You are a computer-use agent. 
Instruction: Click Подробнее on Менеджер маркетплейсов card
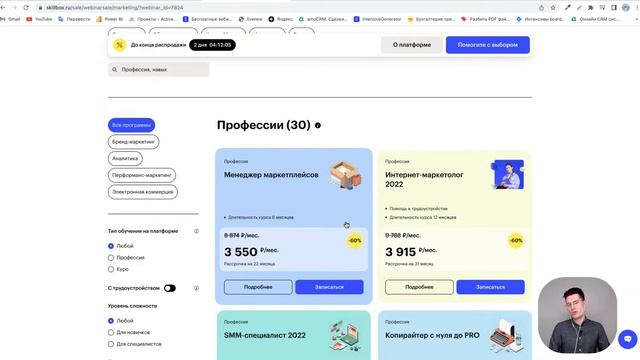pos(258,287)
